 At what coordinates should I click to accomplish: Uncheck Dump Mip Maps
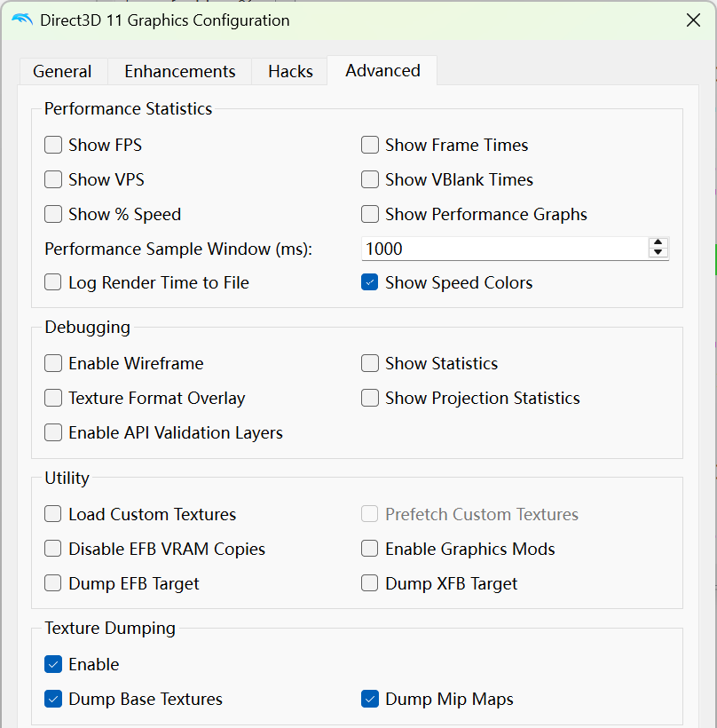click(370, 699)
